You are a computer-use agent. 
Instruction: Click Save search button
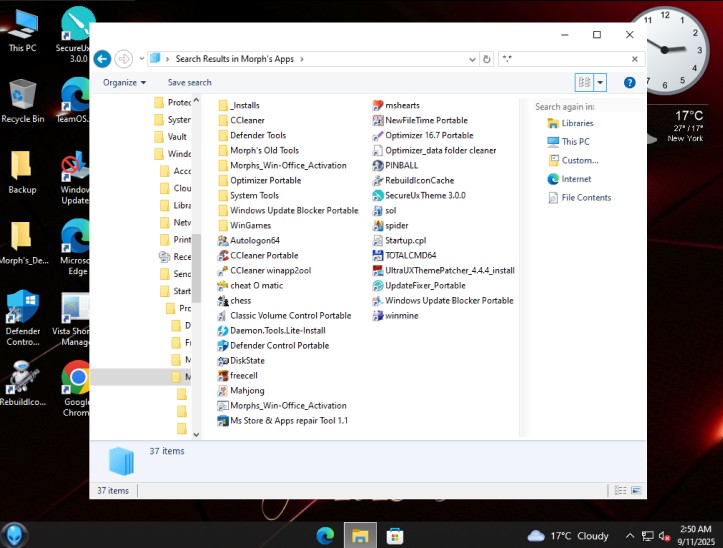190,83
